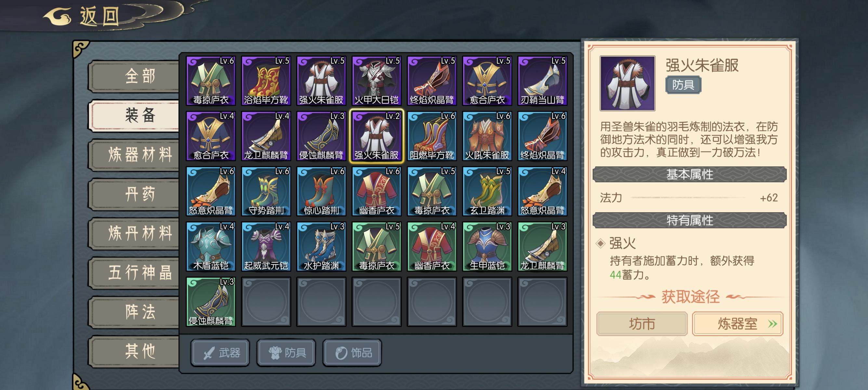
Task: Click the 返回 back button
Action: (x=83, y=16)
